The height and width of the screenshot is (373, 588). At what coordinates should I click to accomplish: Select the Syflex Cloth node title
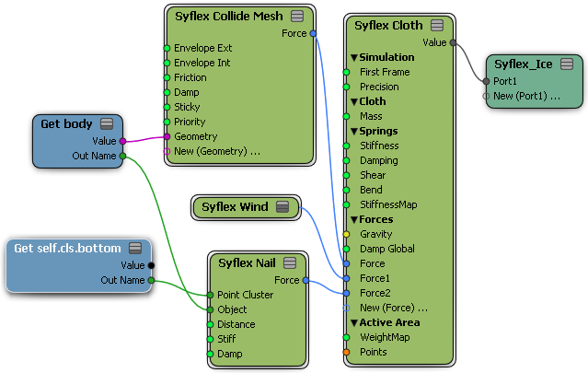click(388, 26)
